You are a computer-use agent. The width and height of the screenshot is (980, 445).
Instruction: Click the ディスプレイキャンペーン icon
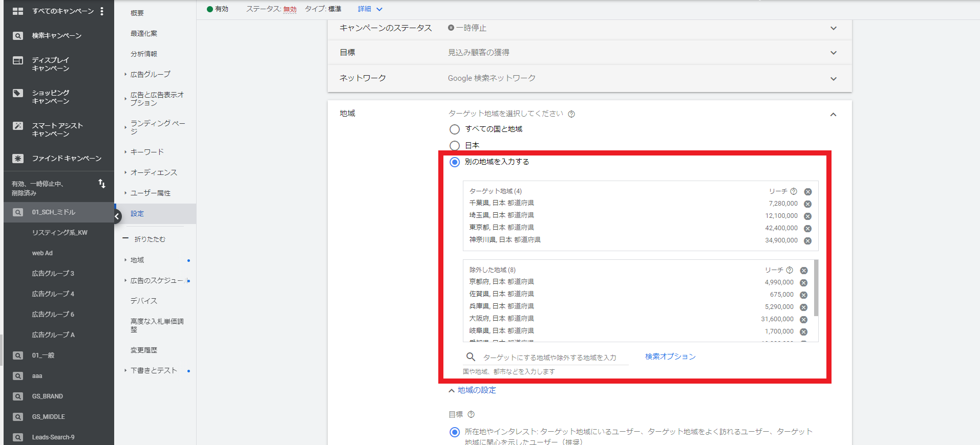pyautogui.click(x=18, y=60)
